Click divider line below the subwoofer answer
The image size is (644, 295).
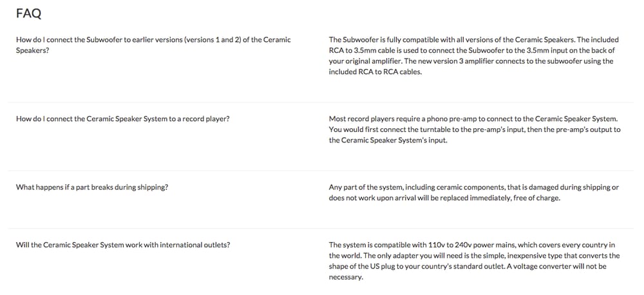[x=321, y=102]
